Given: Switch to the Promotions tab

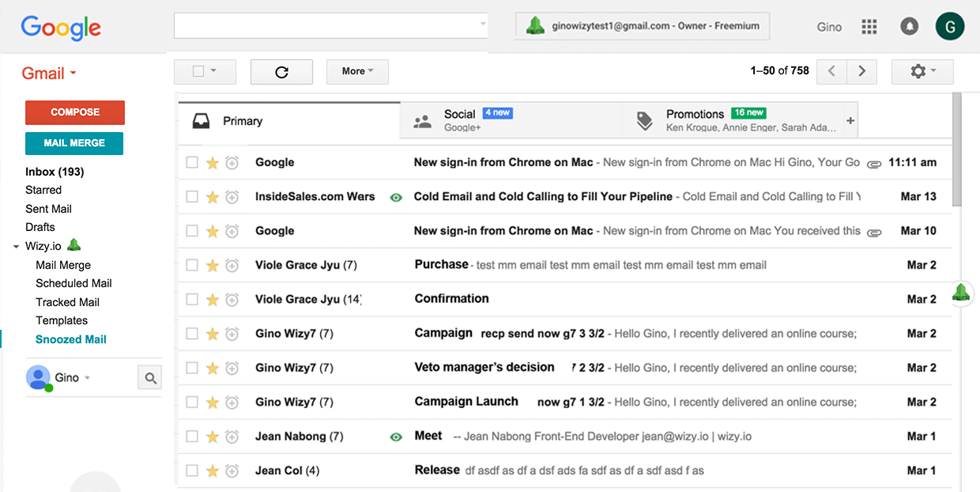Looking at the screenshot, I should pyautogui.click(x=733, y=121).
